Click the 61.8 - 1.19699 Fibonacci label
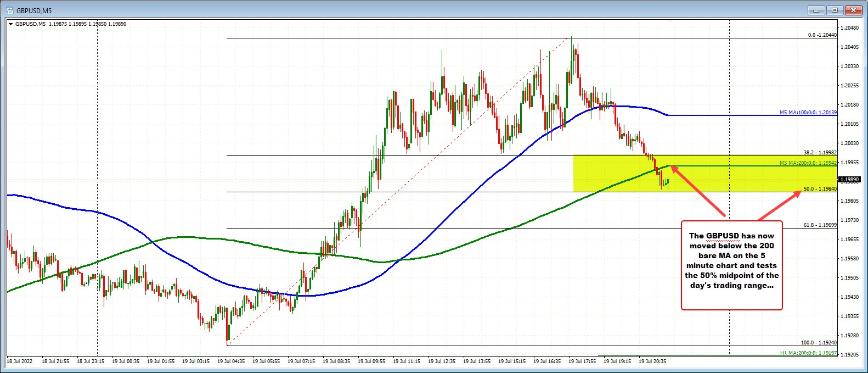 click(x=820, y=225)
